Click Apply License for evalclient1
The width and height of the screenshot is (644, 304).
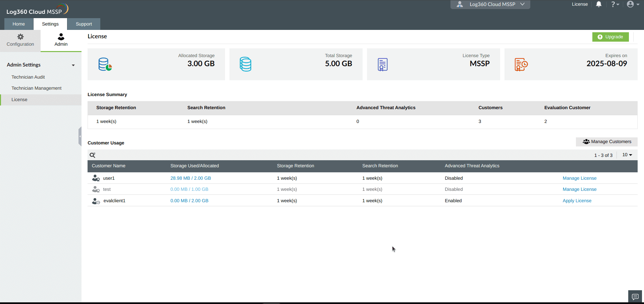pos(577,201)
